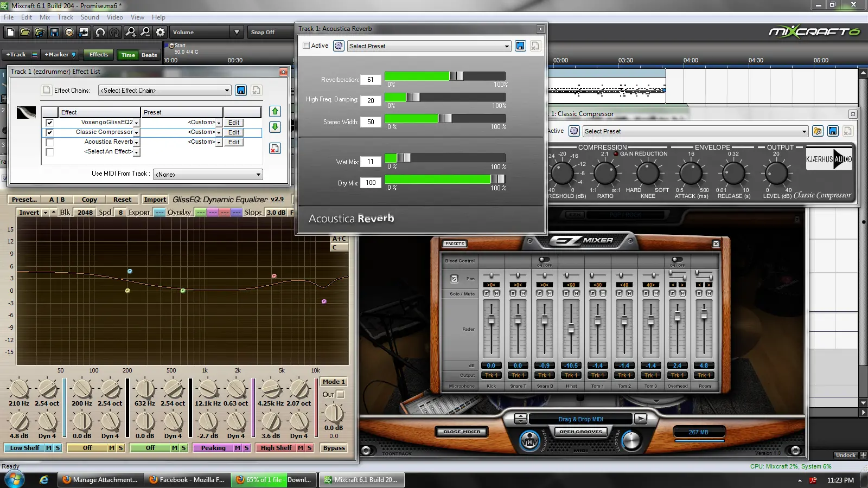Open the Video menu
The image size is (868, 488).
pyautogui.click(x=114, y=17)
